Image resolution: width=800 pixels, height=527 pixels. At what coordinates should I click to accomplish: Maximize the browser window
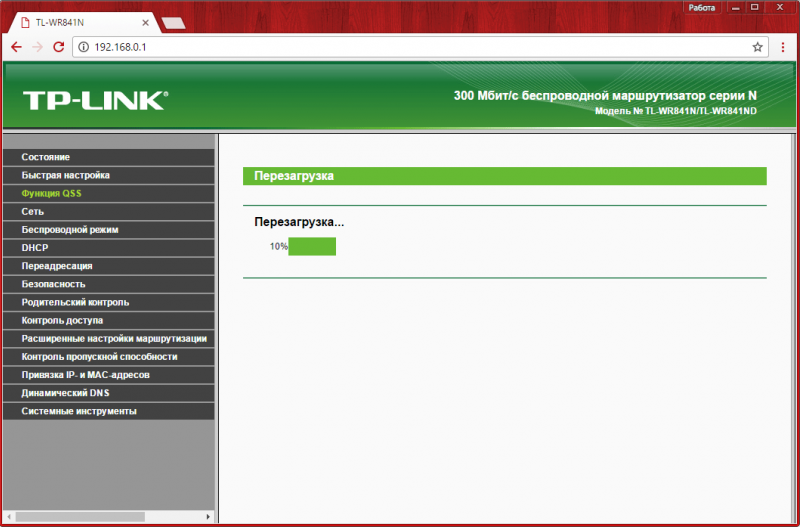(755, 8)
